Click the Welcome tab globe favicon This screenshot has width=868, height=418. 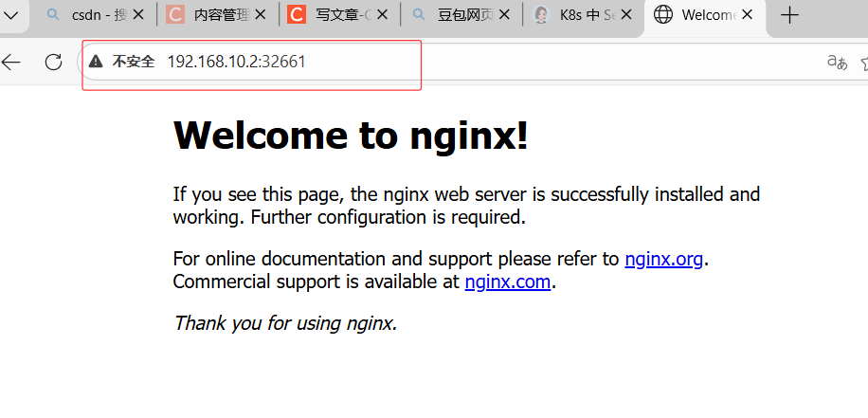click(x=663, y=15)
